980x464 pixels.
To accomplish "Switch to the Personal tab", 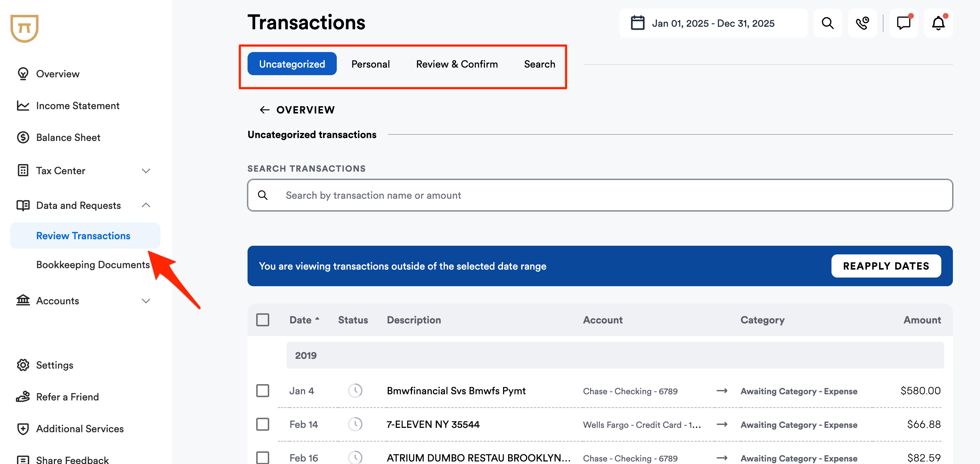I will coord(370,64).
